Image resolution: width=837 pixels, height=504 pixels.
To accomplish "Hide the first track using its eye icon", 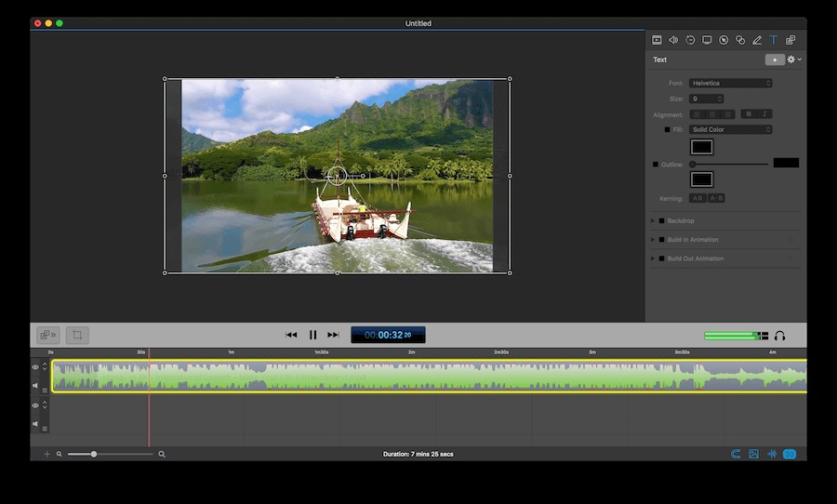I will [35, 367].
